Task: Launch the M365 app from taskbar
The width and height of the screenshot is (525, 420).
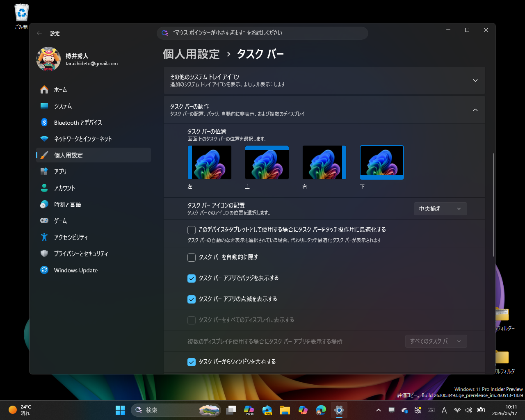Action: [x=249, y=410]
